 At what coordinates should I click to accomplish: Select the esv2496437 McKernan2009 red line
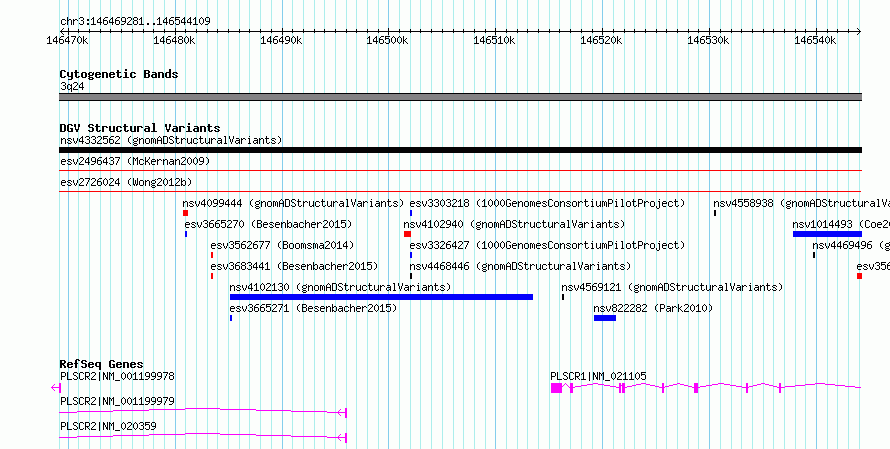coord(460,170)
